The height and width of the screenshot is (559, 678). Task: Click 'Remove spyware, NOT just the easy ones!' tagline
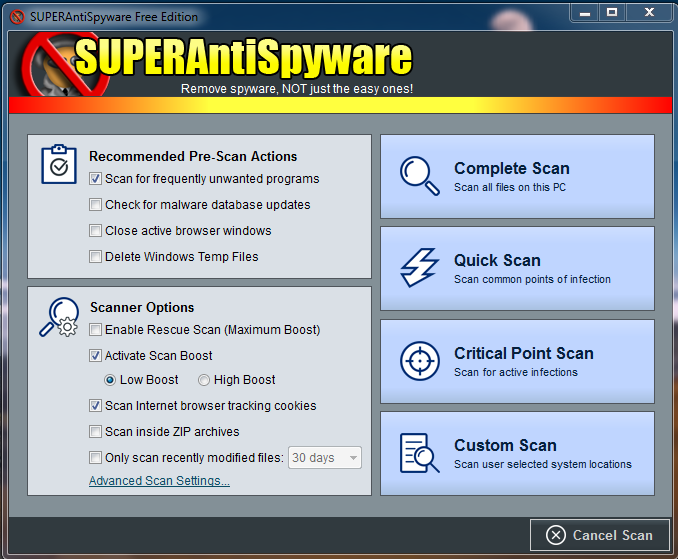pyautogui.click(x=297, y=89)
